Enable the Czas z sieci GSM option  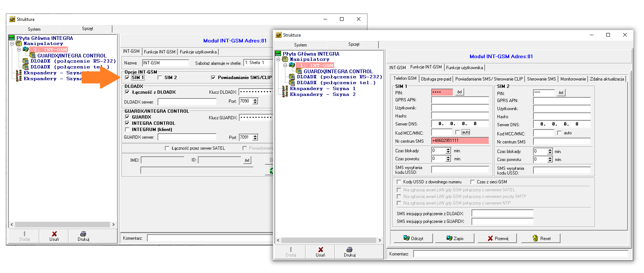473,182
